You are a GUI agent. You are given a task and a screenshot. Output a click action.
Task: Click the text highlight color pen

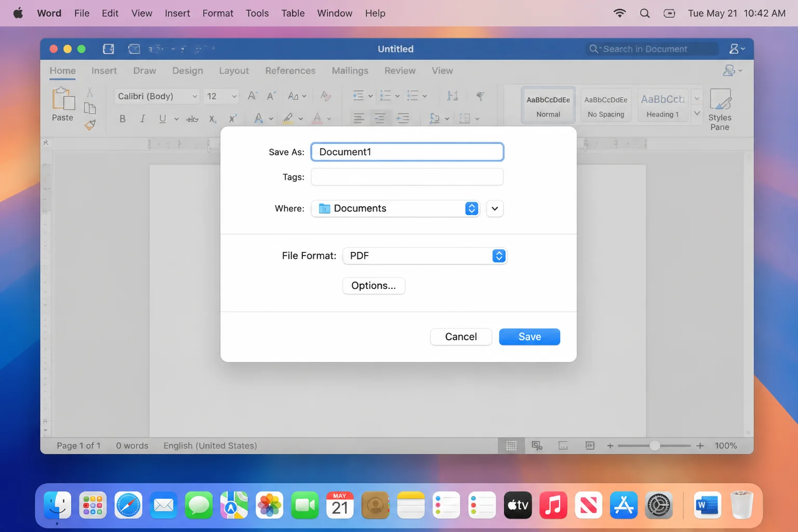click(x=288, y=118)
